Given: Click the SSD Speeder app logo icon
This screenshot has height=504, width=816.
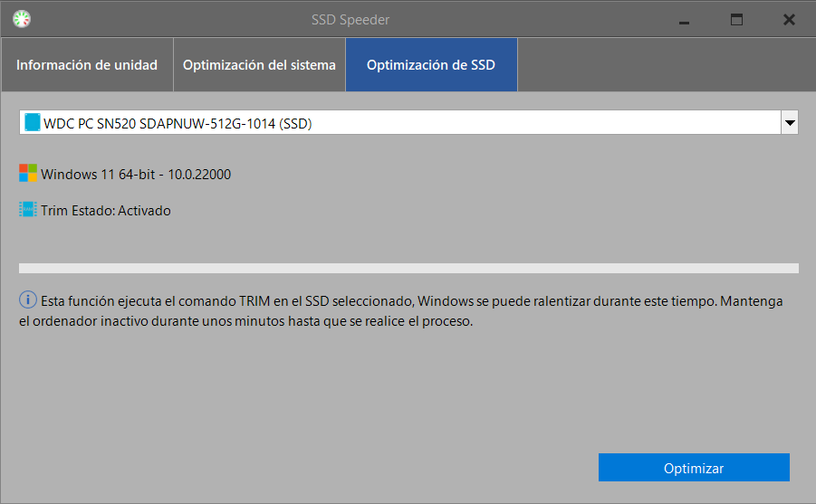Looking at the screenshot, I should [21, 19].
